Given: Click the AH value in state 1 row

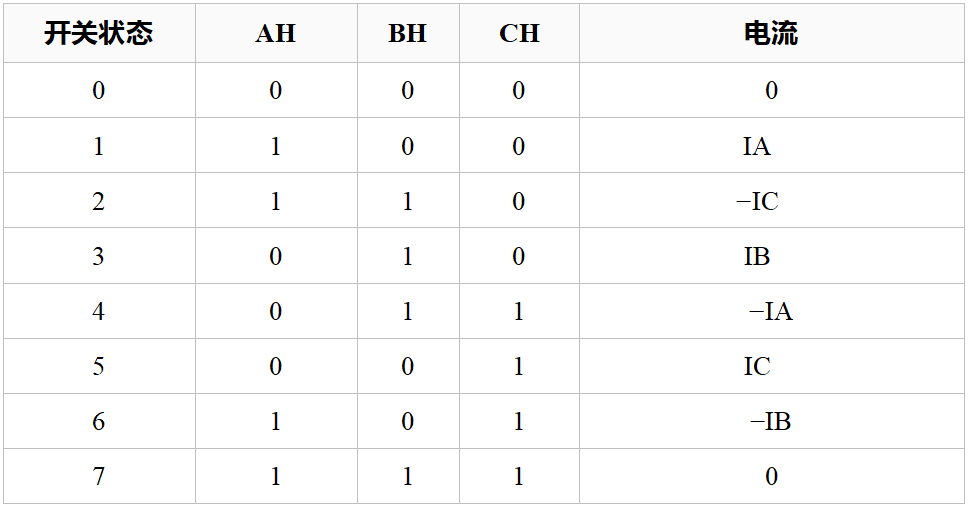Looking at the screenshot, I should [275, 146].
